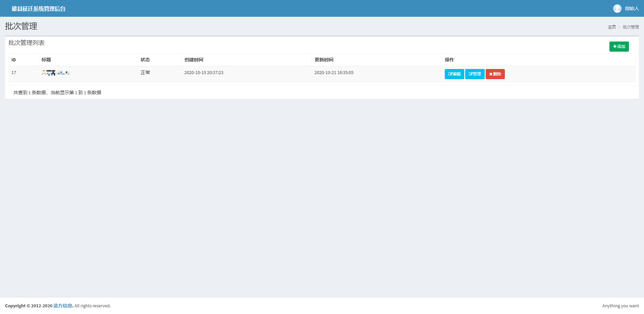Click the 创建时间 column header
The height and width of the screenshot is (314, 644).
(194, 60)
